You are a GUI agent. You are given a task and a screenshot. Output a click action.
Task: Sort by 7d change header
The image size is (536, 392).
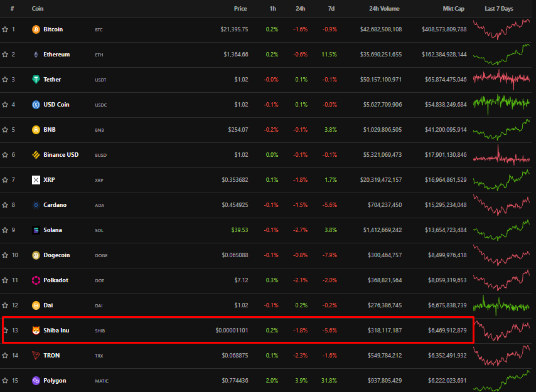click(x=331, y=9)
